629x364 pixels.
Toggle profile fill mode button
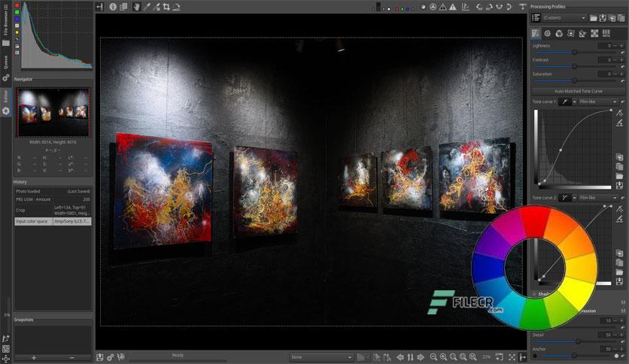536,18
